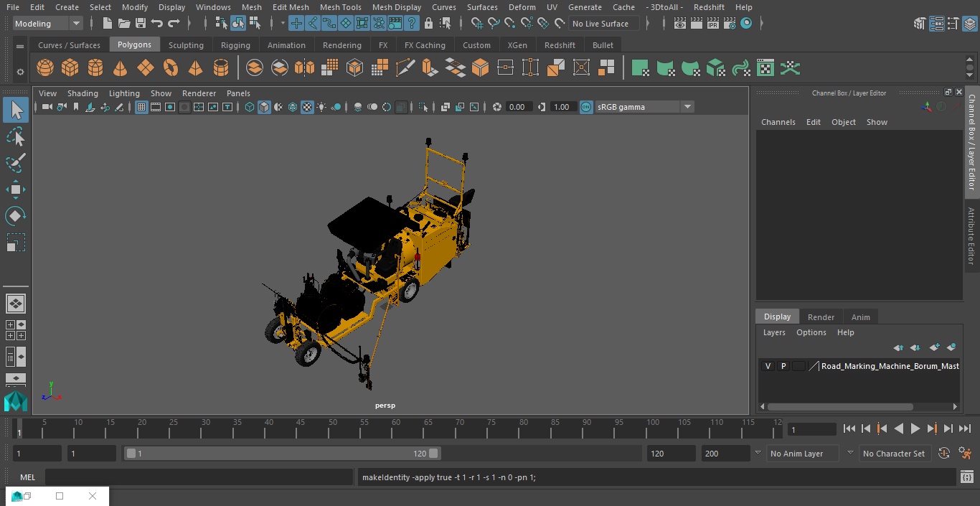Create a polygon cone from the shelf

(x=121, y=68)
